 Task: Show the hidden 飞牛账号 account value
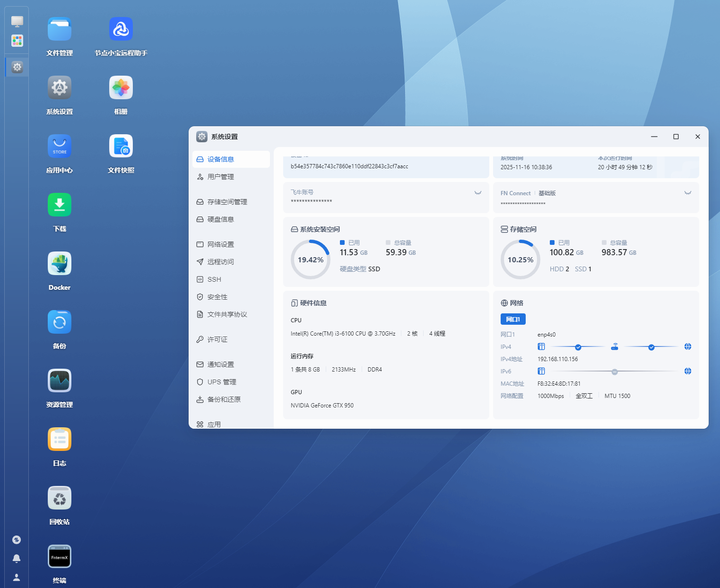coord(478,193)
